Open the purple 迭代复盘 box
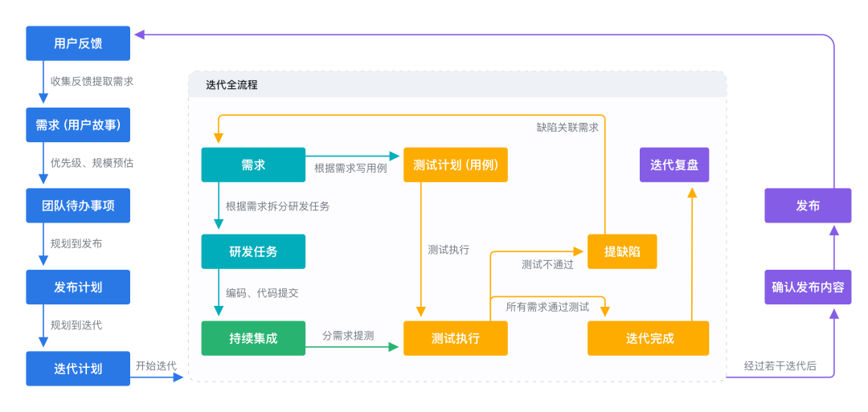 674,165
